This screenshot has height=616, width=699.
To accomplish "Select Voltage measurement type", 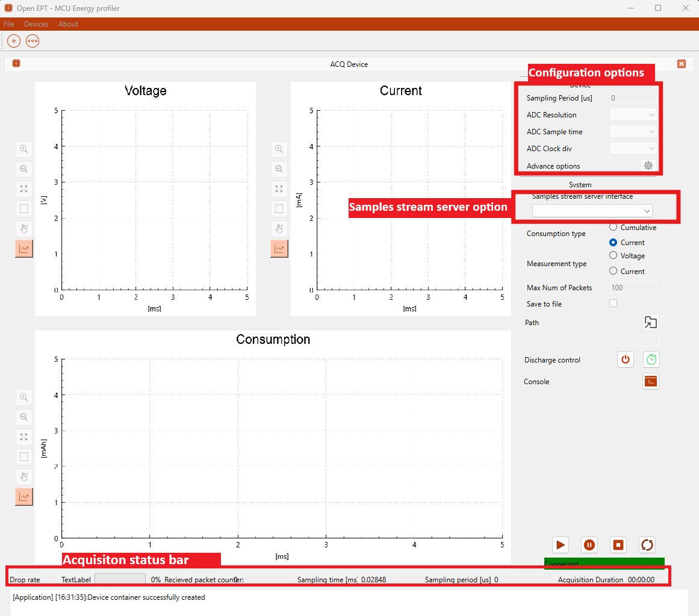I will click(613, 255).
